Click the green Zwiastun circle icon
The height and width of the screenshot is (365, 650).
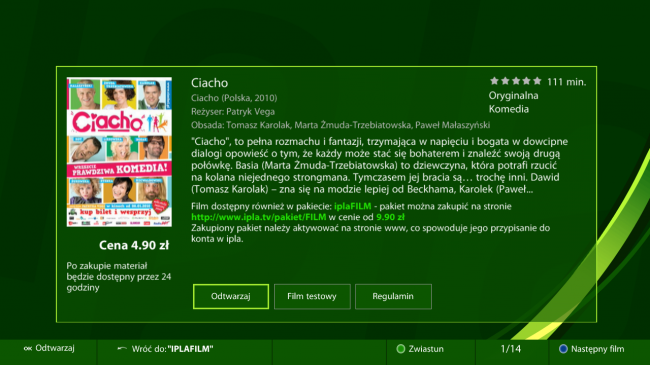point(400,349)
